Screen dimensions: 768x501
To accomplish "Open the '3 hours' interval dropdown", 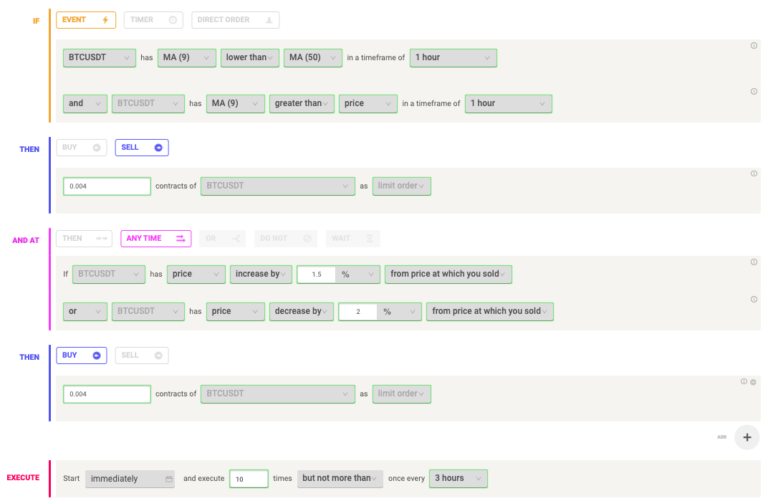I will [x=458, y=478].
